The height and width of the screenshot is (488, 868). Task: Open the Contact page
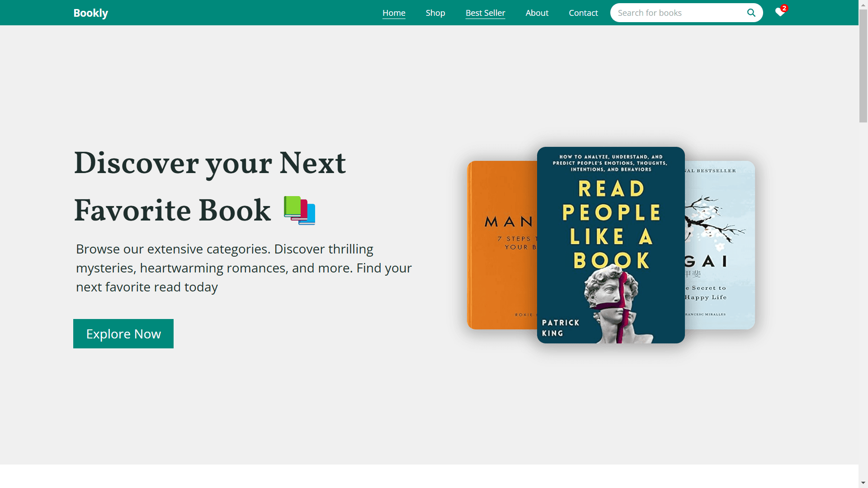[x=583, y=13]
